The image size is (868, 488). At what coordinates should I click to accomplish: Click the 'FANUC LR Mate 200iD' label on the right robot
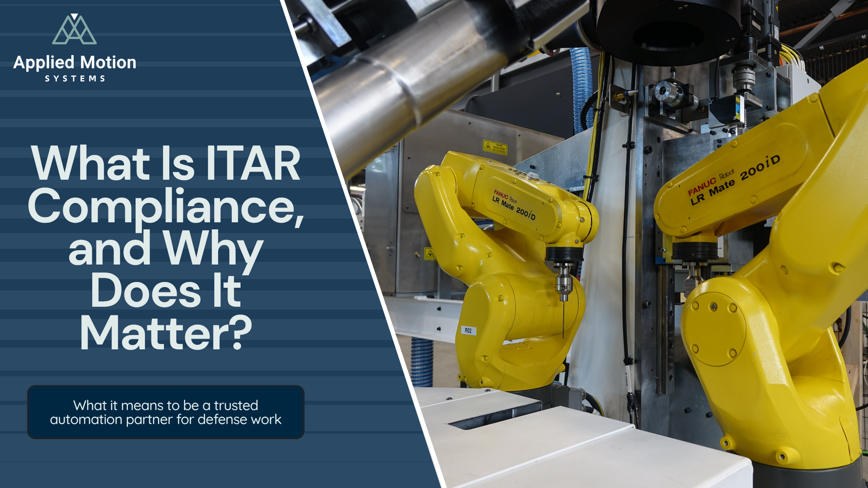pos(734,180)
